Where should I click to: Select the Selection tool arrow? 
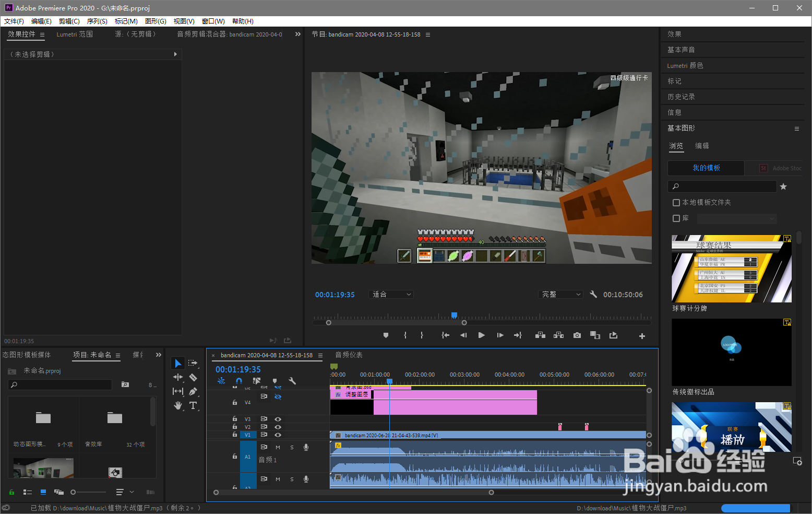(178, 363)
